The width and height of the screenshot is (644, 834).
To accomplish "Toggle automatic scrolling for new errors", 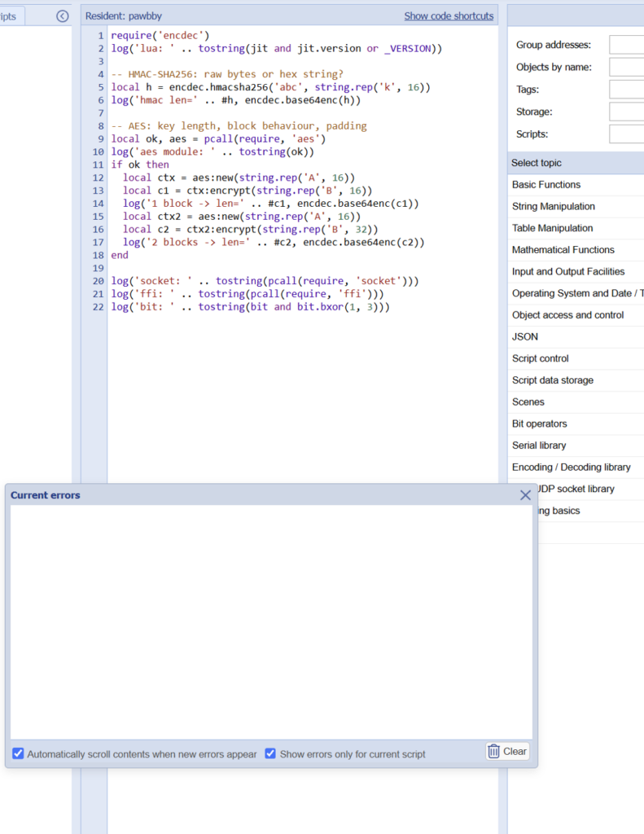I will [x=18, y=753].
